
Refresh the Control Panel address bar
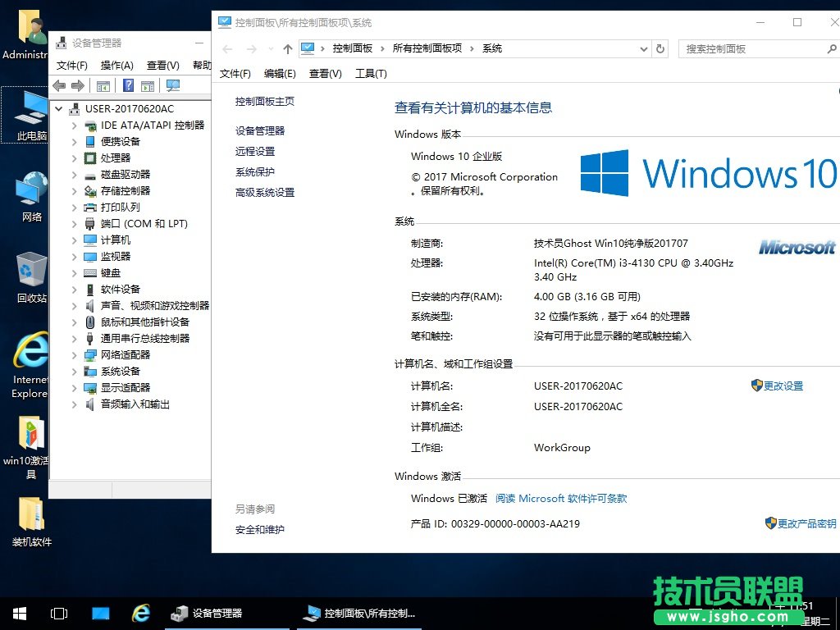[x=660, y=48]
